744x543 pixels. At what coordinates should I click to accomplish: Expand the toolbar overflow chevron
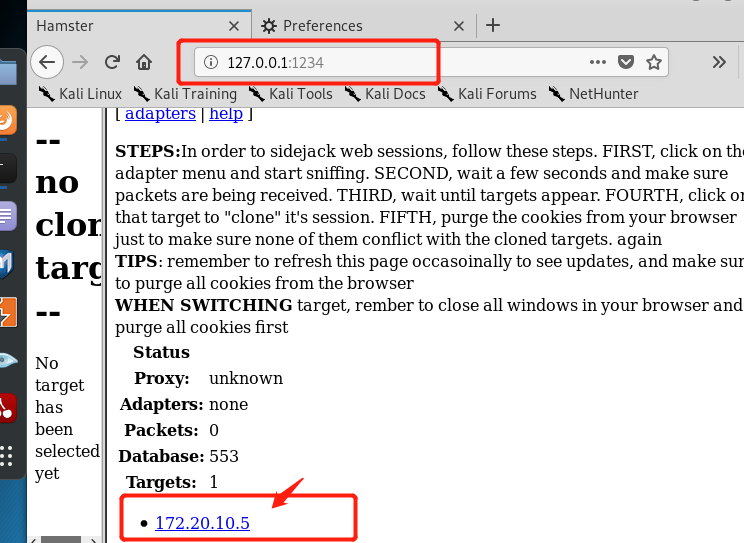[x=719, y=62]
